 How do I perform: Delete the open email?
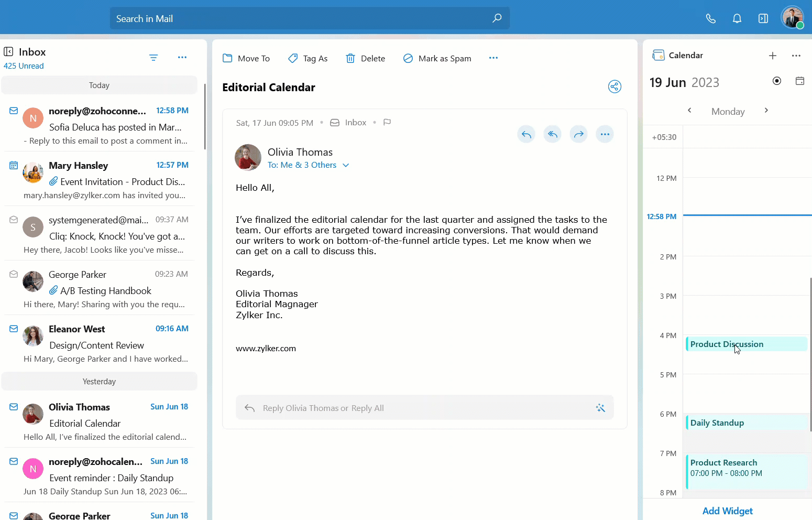coord(366,58)
